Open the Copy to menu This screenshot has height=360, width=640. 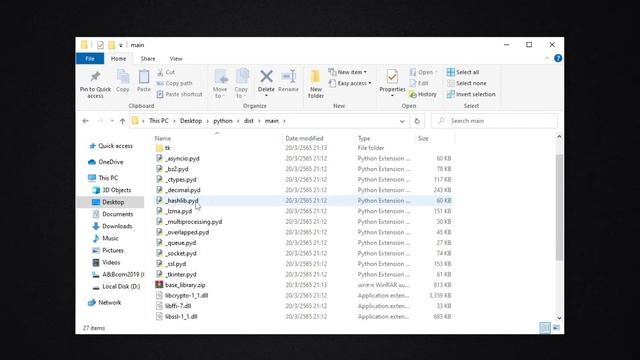point(241,84)
